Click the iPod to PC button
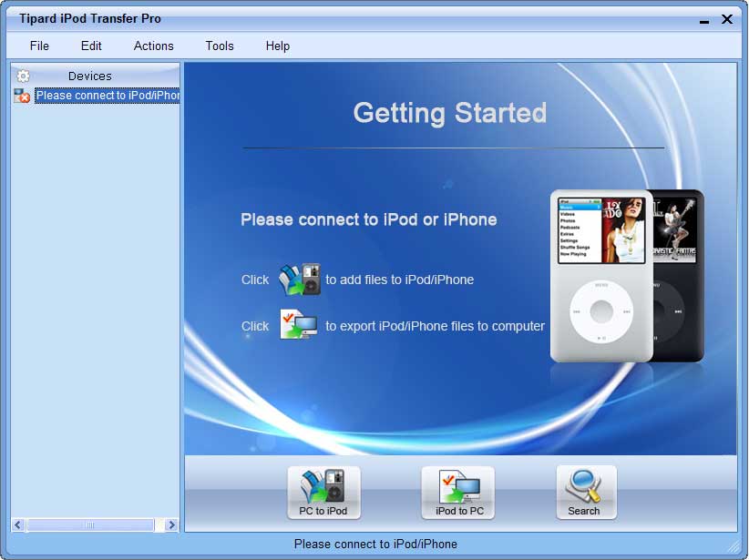The image size is (749, 560). pyautogui.click(x=458, y=493)
